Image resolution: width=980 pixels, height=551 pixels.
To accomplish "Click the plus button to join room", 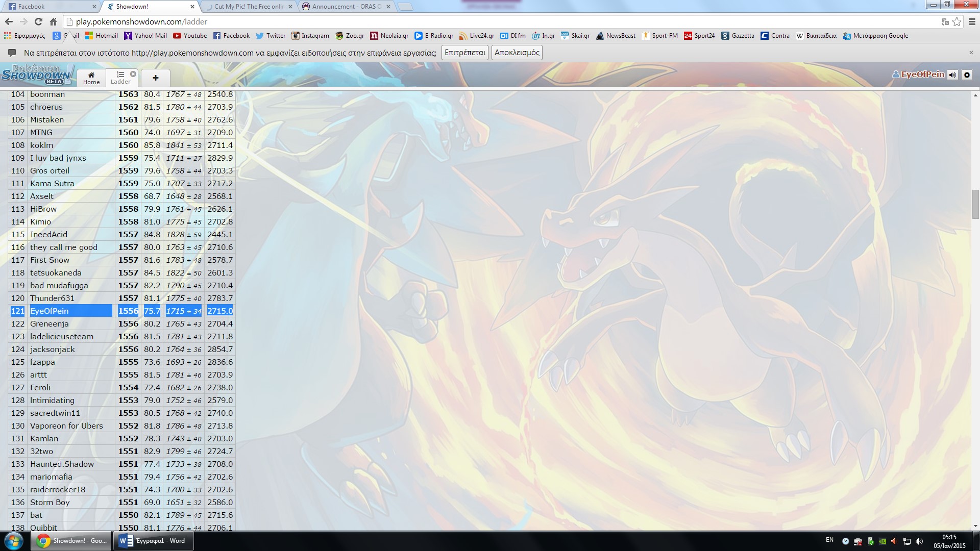I will pyautogui.click(x=156, y=78).
